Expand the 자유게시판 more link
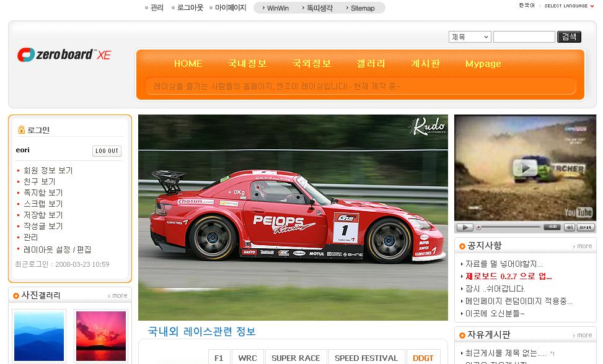The height and width of the screenshot is (364, 603). 582,335
